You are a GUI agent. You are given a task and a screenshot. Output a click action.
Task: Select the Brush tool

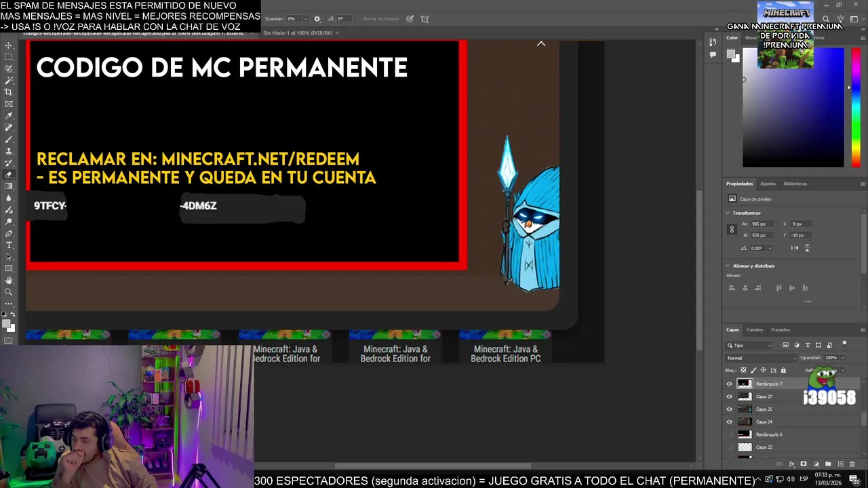pyautogui.click(x=9, y=139)
